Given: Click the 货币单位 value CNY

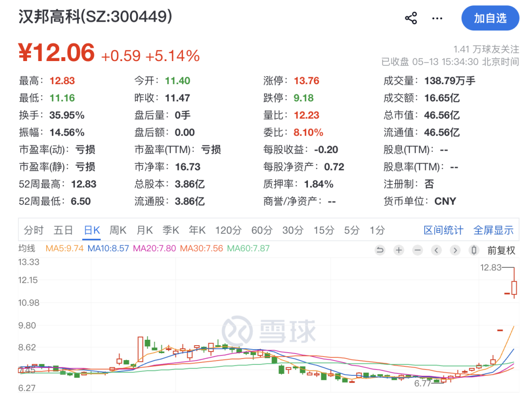Looking at the screenshot, I should pos(445,201).
